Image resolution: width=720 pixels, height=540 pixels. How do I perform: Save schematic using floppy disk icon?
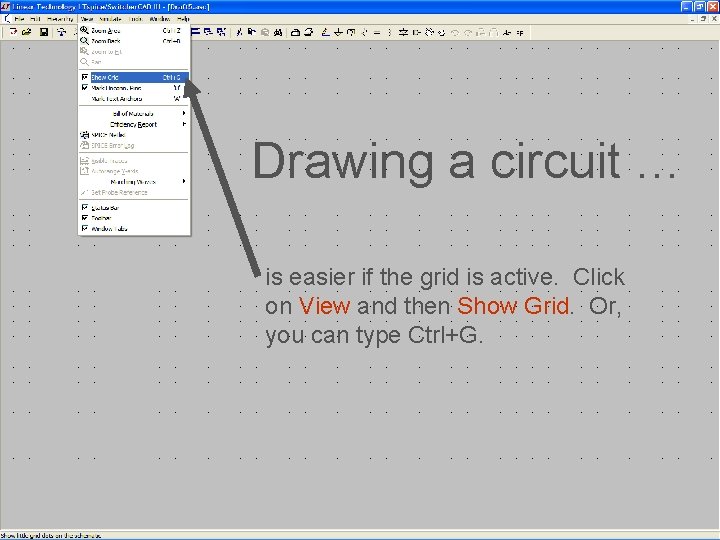tap(44, 32)
